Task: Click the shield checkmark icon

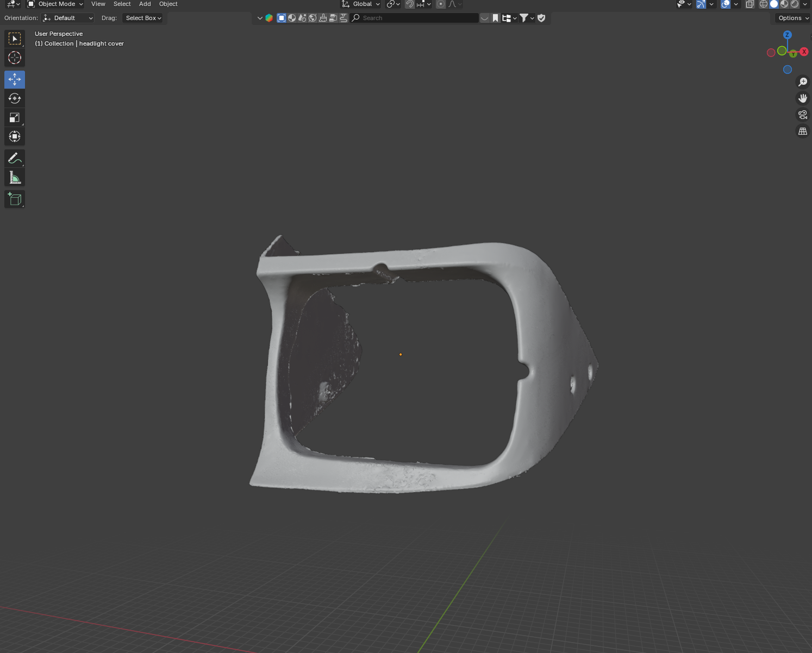Action: click(541, 18)
